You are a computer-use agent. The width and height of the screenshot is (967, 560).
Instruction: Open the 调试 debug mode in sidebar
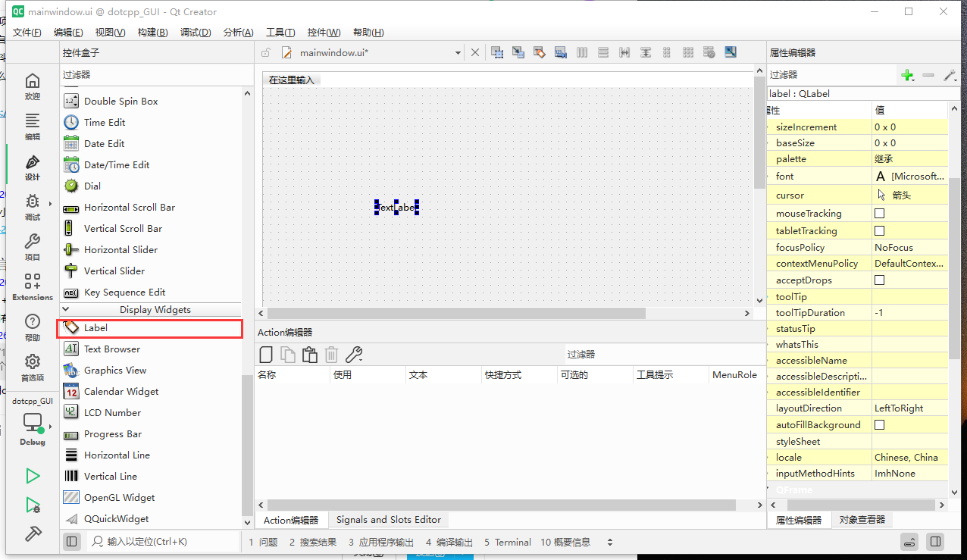pos(33,208)
